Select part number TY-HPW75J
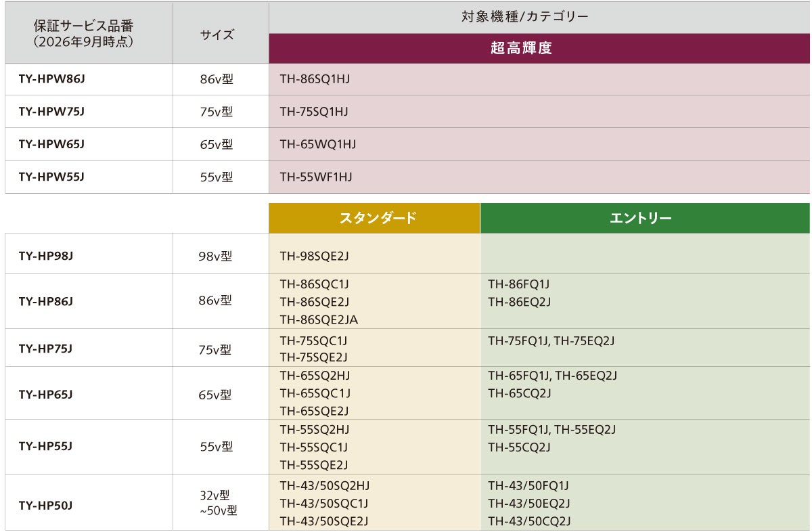This screenshot has width=812, height=532. coord(51,112)
